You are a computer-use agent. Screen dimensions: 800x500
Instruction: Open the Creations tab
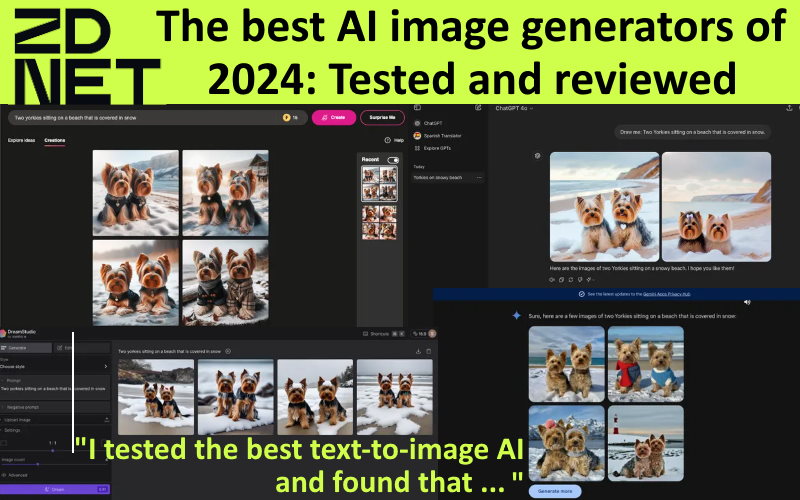[55, 140]
